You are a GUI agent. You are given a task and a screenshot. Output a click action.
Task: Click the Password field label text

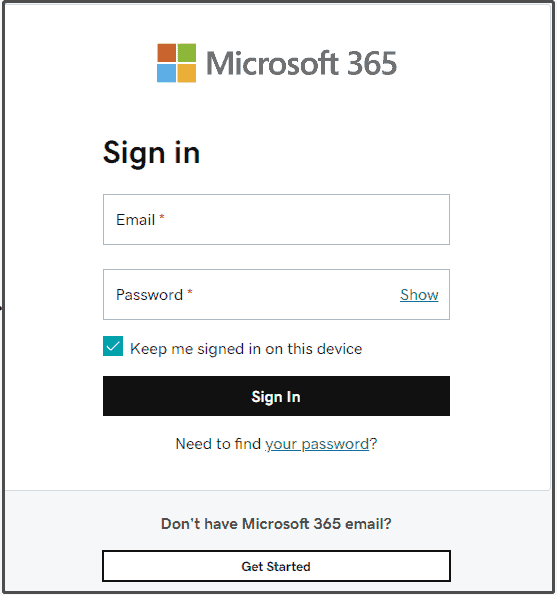(x=149, y=295)
